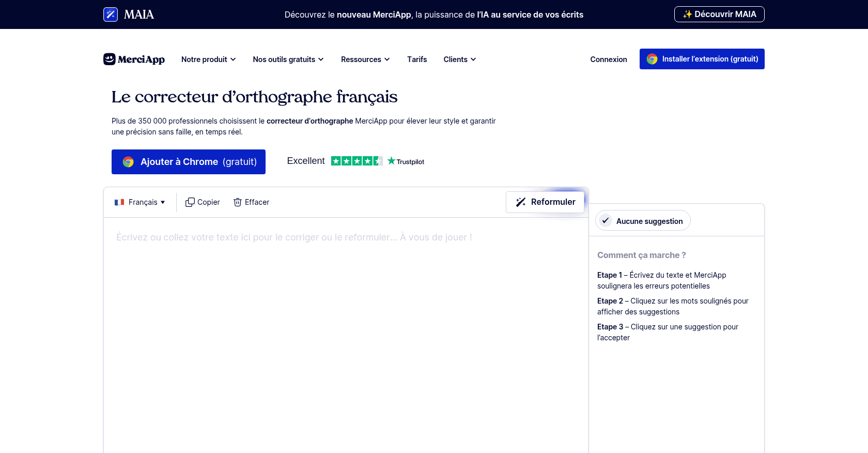Click Chrome icon in Ajouter à Chrome button
Image resolution: width=868 pixels, height=453 pixels.
128,162
